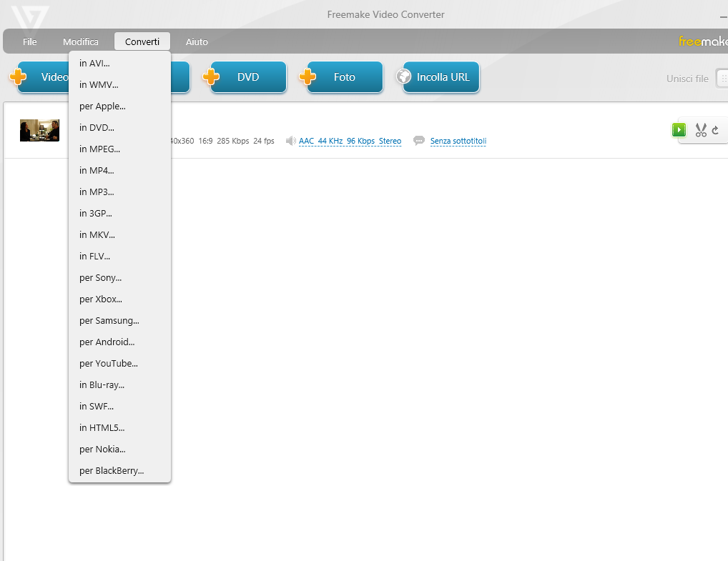Select 'in DVD...' menu entry
The image size is (728, 561).
120,127
